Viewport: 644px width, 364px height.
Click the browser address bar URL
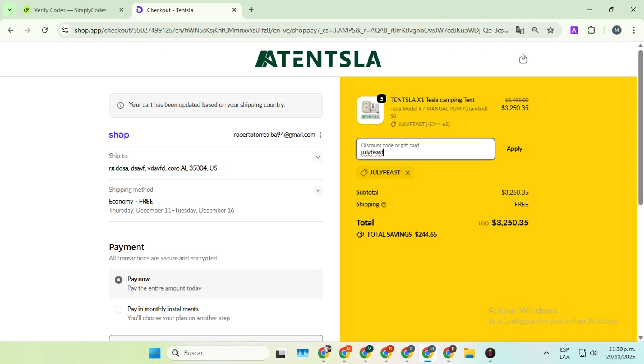[291, 30]
